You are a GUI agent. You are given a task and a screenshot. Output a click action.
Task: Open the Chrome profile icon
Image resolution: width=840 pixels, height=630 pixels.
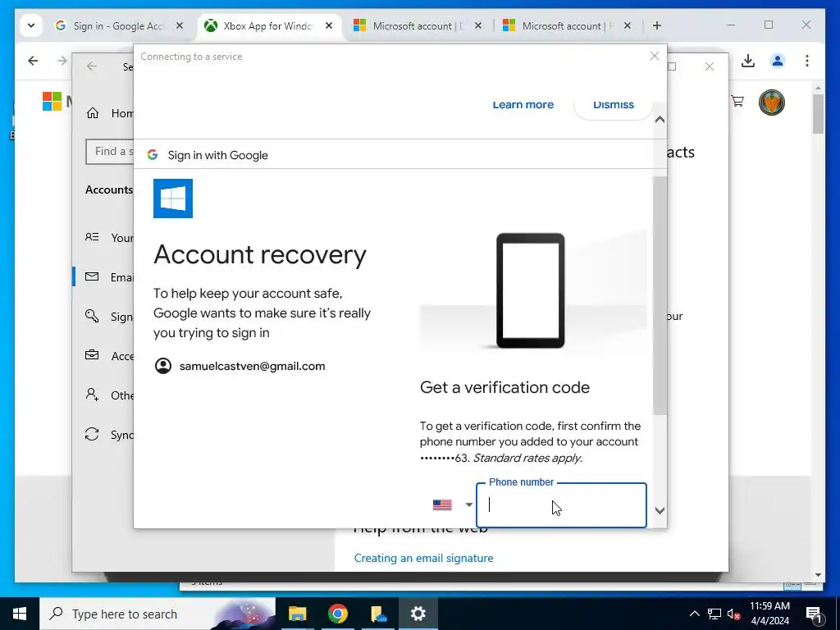pos(778,61)
